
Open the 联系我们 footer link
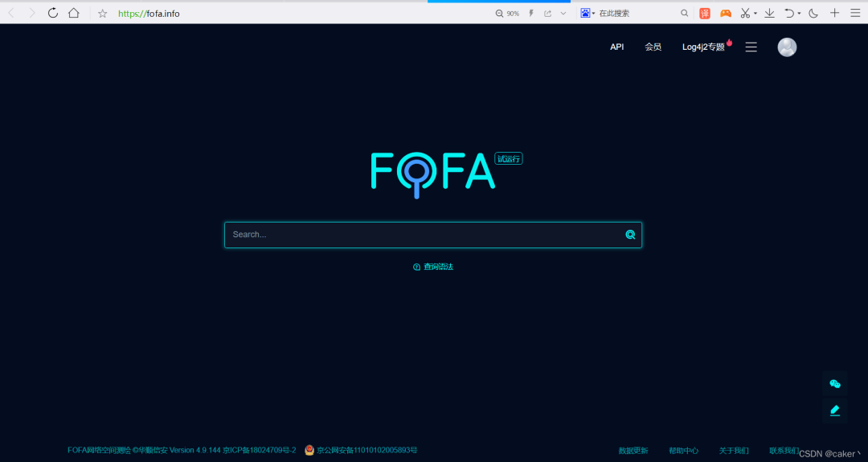[784, 451]
